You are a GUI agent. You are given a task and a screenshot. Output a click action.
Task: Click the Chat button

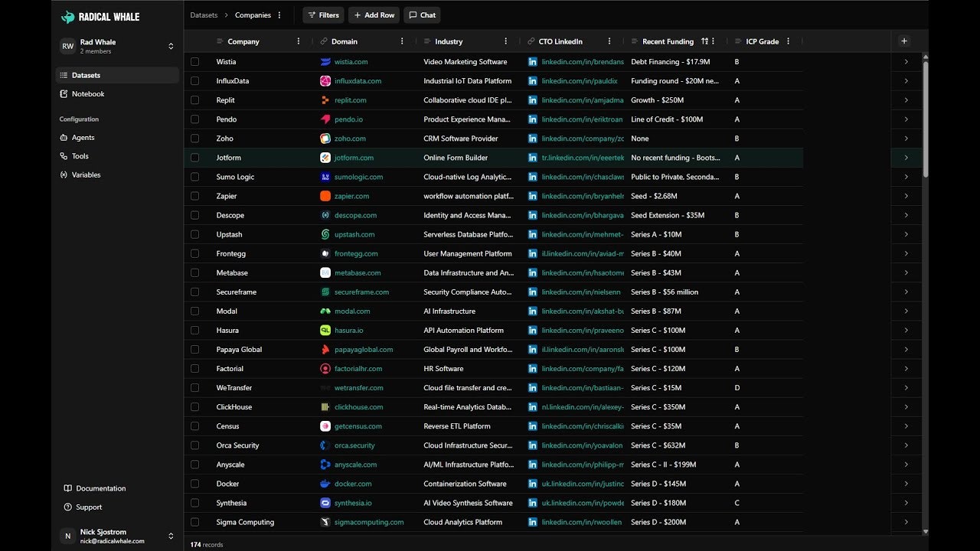[x=422, y=15]
